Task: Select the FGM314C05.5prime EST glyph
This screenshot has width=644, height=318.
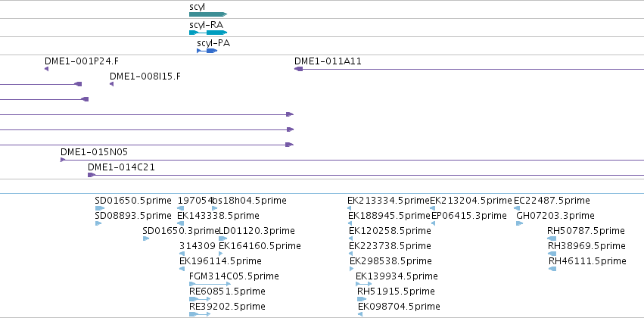Action: coord(210,284)
